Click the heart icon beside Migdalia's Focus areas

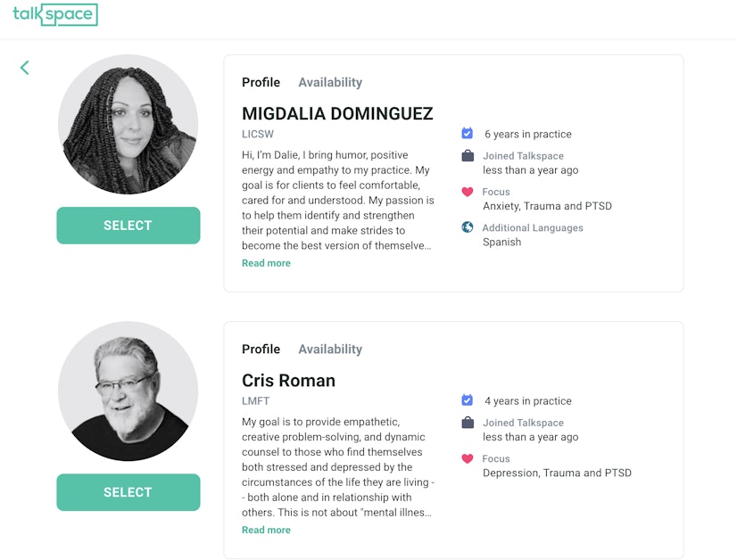(467, 191)
